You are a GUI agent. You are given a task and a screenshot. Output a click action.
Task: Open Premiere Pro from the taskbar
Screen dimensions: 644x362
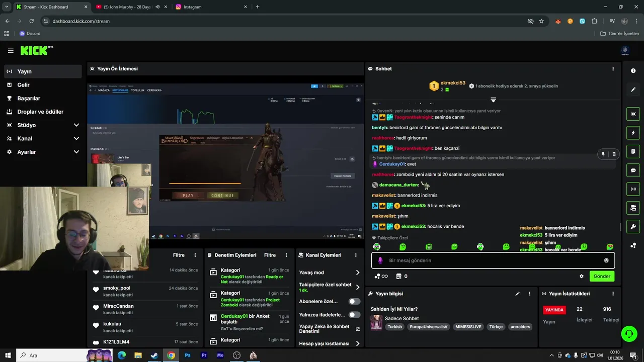point(204,355)
